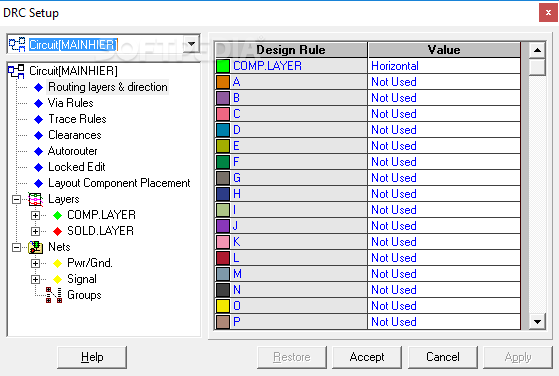Click the Not Used value for layer A

pyautogui.click(x=444, y=82)
